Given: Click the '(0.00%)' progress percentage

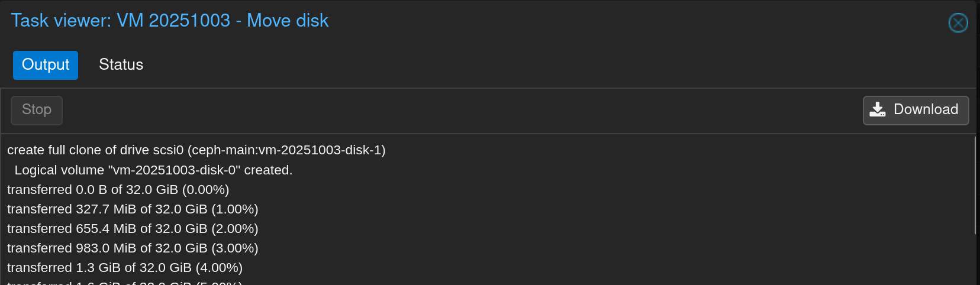Looking at the screenshot, I should 205,190.
